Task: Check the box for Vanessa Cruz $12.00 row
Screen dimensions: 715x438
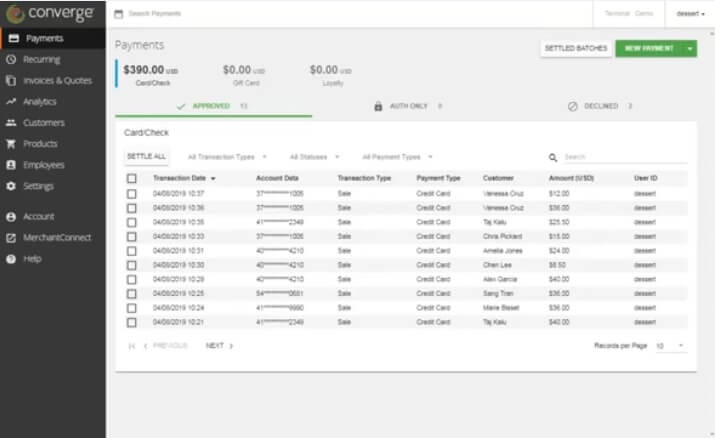Action: (132, 193)
